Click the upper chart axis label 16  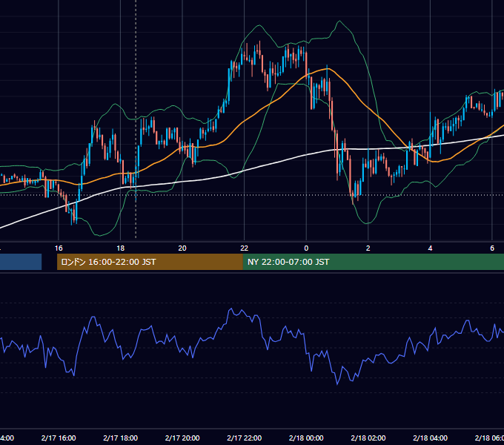(x=59, y=248)
